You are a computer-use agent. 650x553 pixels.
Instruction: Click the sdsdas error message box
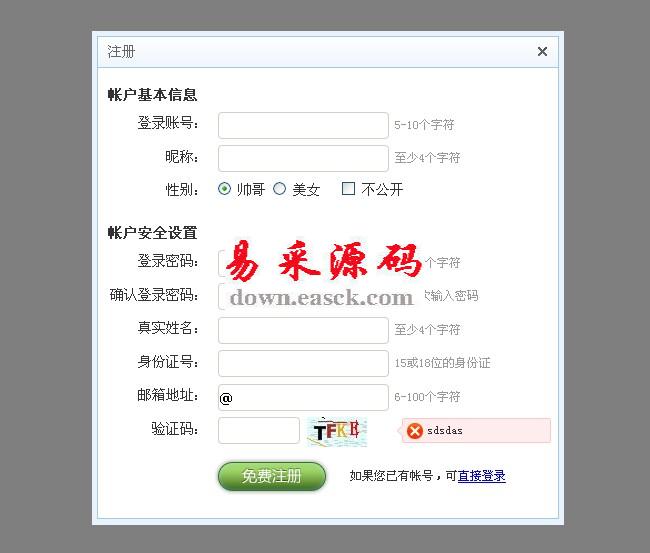click(476, 431)
